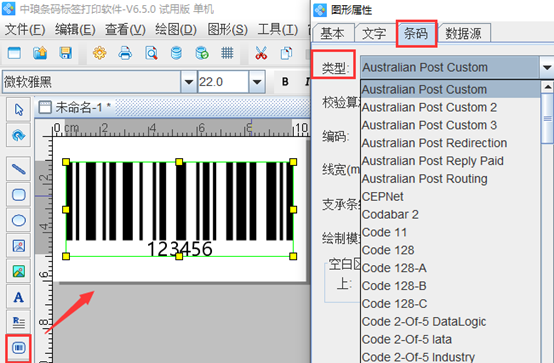Choose Codabar 2 barcode type

tap(450, 214)
